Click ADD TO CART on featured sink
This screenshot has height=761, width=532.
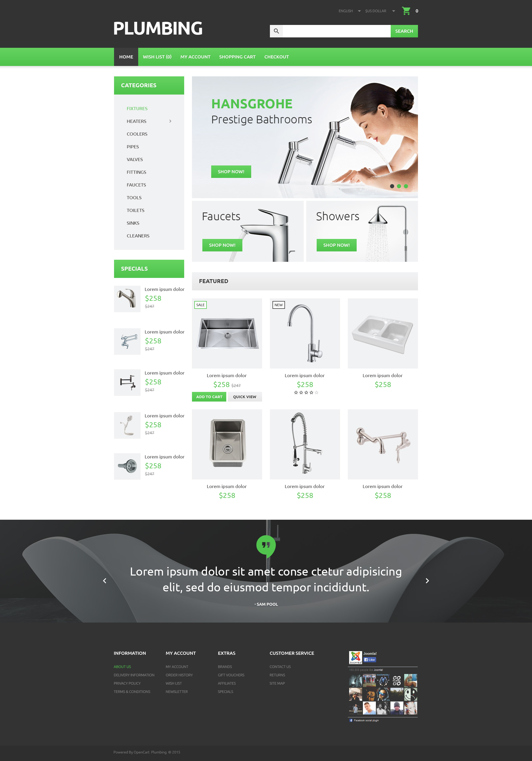209,397
